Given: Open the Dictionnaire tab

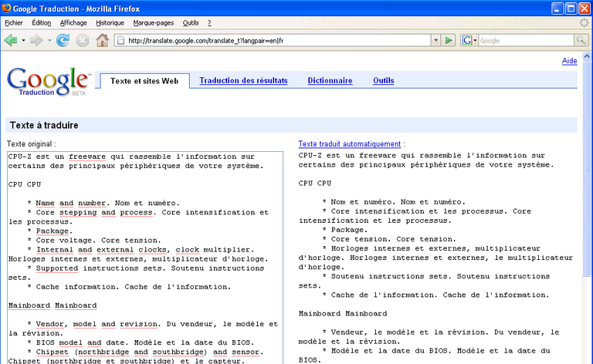Looking at the screenshot, I should (x=330, y=80).
